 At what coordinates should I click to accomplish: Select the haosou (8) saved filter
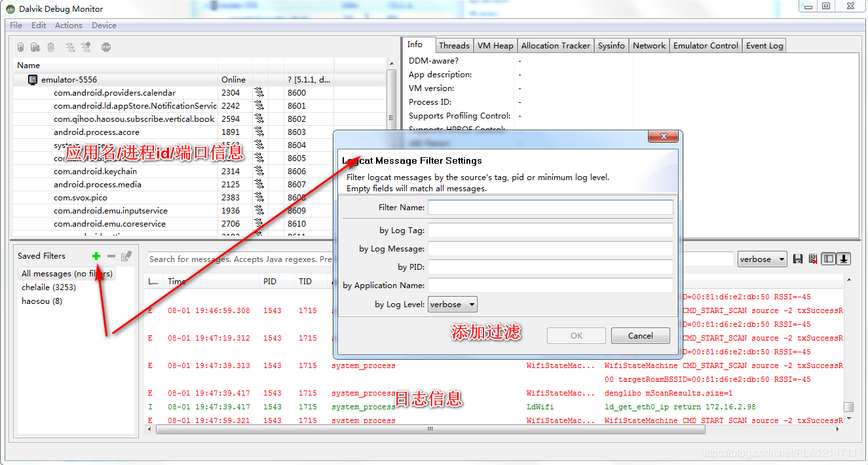click(x=42, y=301)
